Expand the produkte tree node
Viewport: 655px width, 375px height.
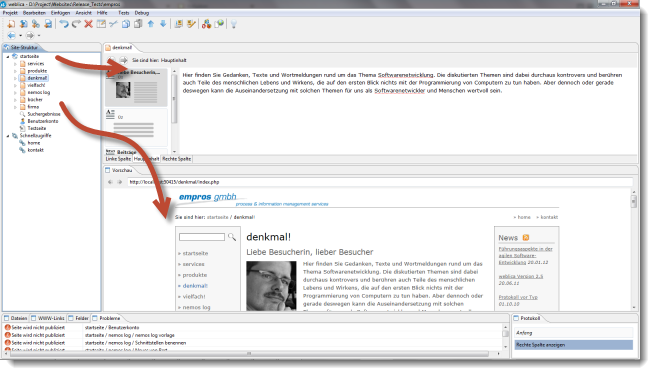coord(15,71)
